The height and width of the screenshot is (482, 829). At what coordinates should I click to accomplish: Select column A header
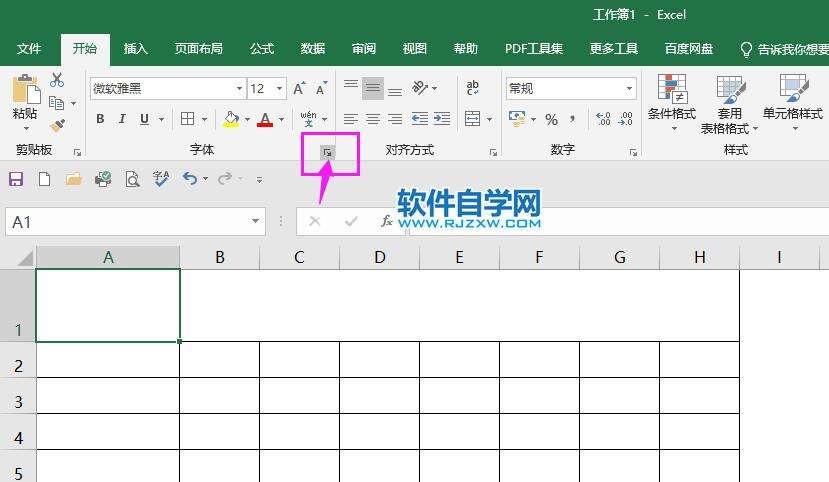click(108, 257)
